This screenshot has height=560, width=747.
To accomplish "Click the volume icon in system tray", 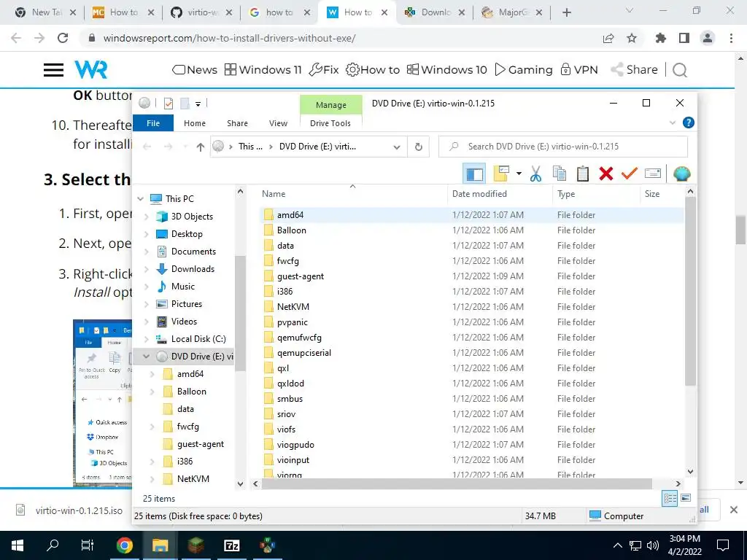I will coord(653,545).
